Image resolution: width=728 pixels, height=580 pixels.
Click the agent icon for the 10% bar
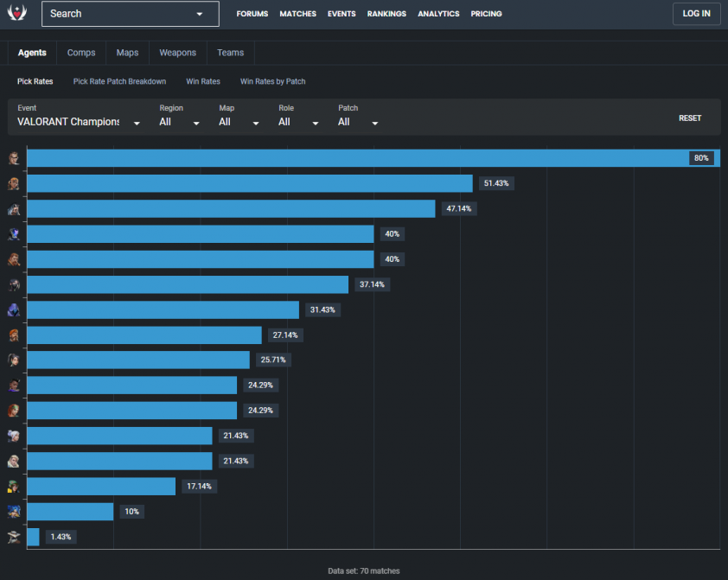[x=14, y=512]
